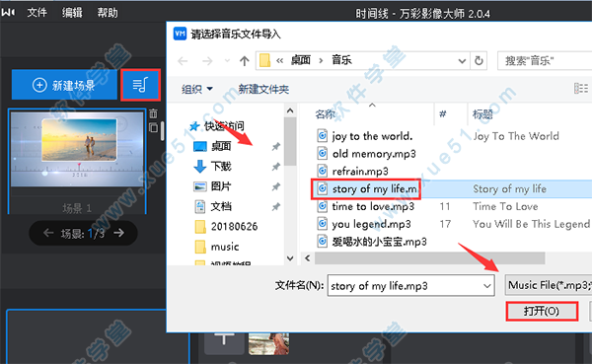The image size is (592, 364).
Task: Unpin 下载 using its pin icon
Action: tap(276, 167)
